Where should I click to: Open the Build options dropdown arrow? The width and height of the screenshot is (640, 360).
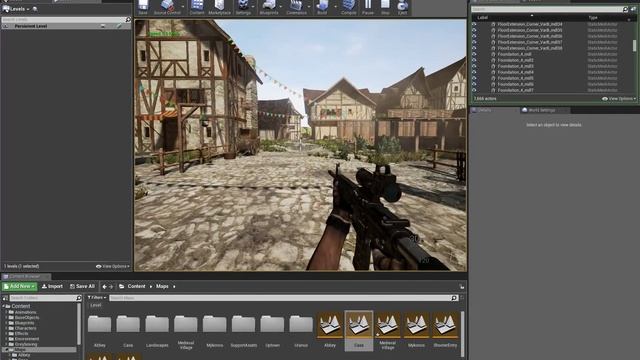coord(336,7)
